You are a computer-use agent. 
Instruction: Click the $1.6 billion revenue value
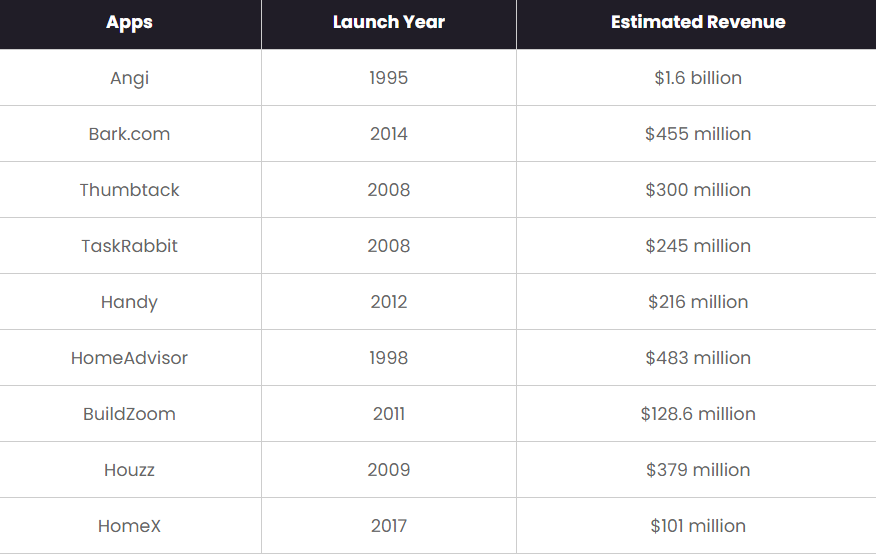pyautogui.click(x=698, y=78)
